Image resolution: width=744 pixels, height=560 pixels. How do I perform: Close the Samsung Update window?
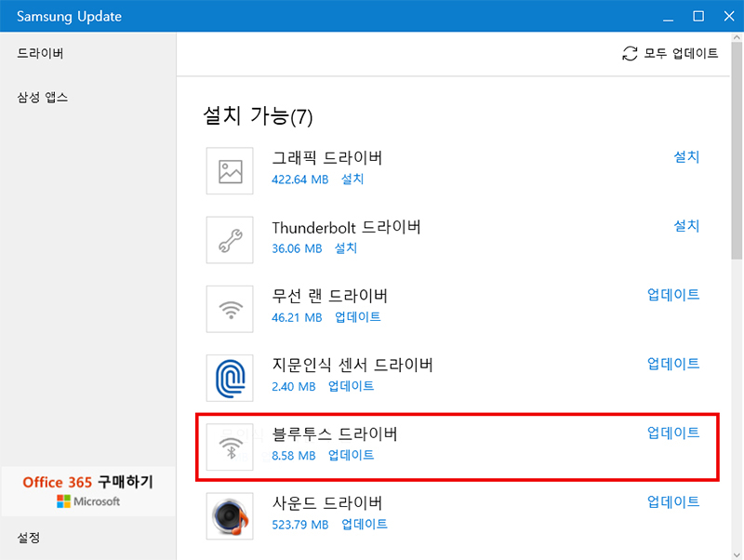coord(729,16)
